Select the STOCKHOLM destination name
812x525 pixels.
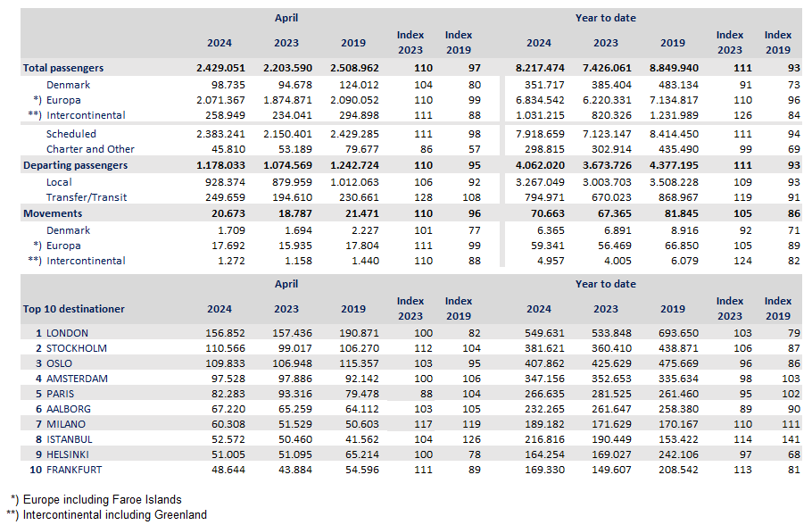pyautogui.click(x=77, y=348)
